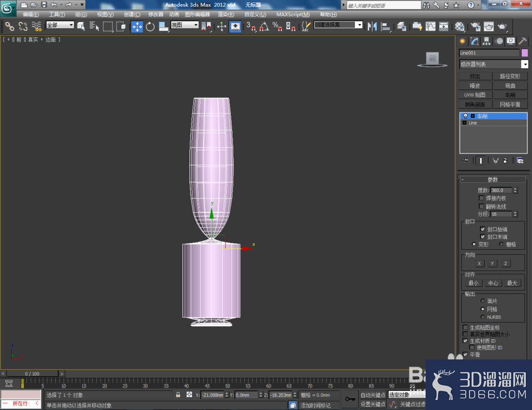Toggle the 3D Snaps icon
The width and height of the screenshot is (532, 410).
coord(251,26)
